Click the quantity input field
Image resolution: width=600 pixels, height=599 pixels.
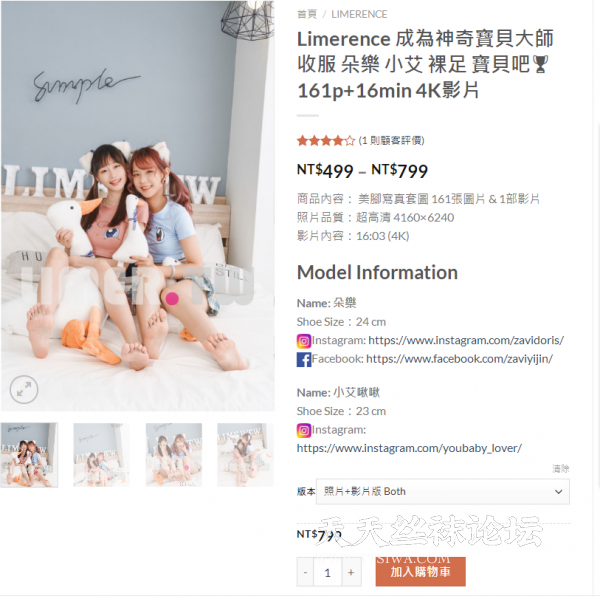click(328, 573)
